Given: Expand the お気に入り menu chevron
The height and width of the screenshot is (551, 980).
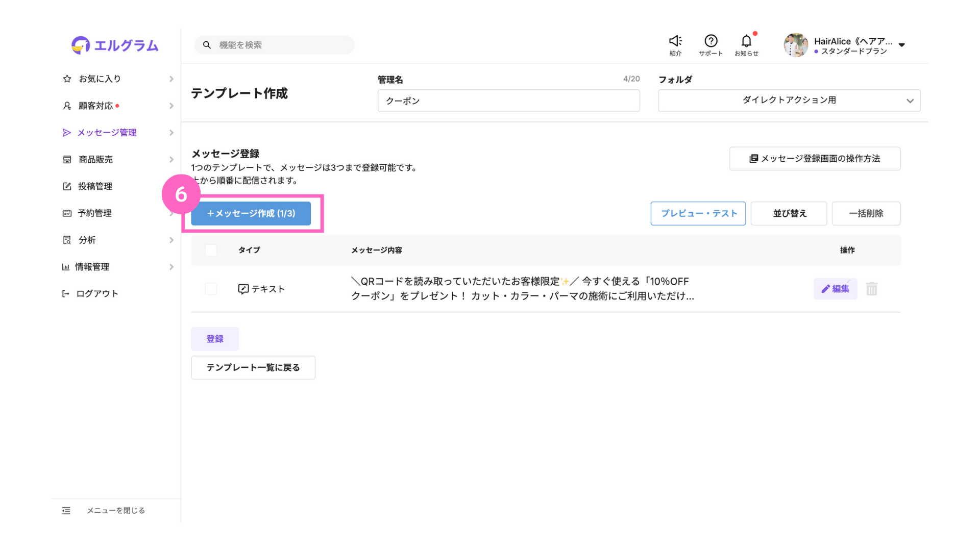Looking at the screenshot, I should [171, 79].
